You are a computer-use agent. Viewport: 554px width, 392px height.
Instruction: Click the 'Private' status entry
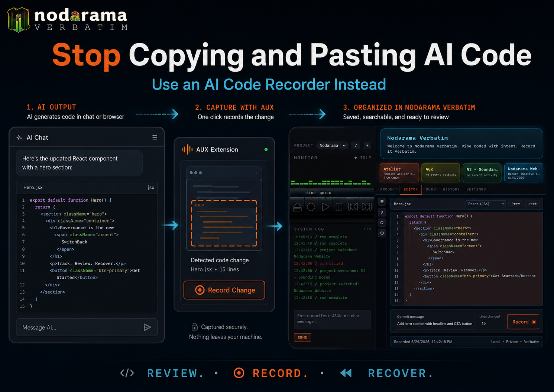(x=512, y=341)
